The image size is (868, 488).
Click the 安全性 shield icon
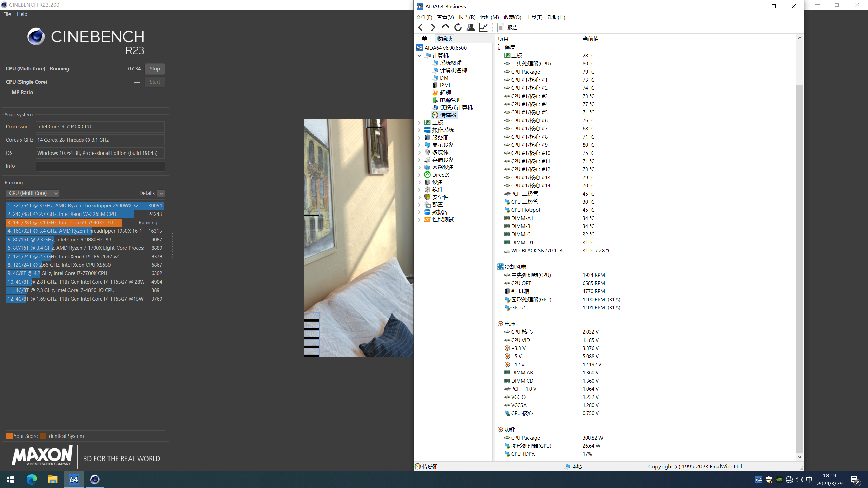point(427,197)
